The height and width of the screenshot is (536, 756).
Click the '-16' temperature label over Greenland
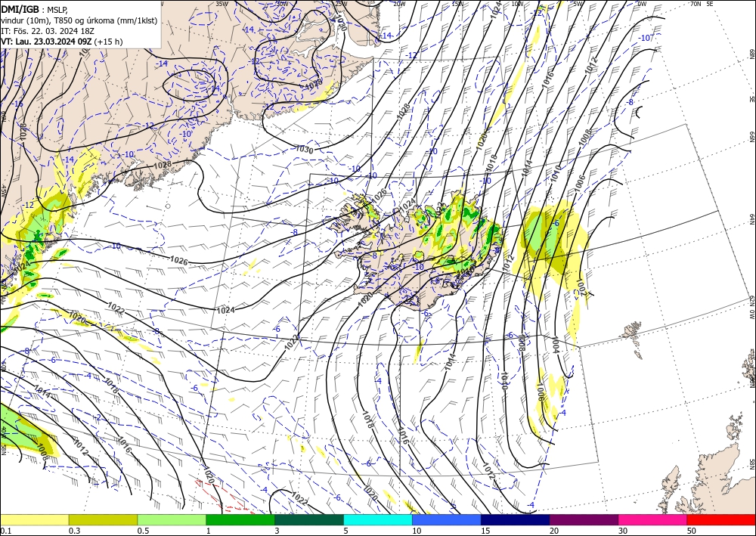(17, 104)
